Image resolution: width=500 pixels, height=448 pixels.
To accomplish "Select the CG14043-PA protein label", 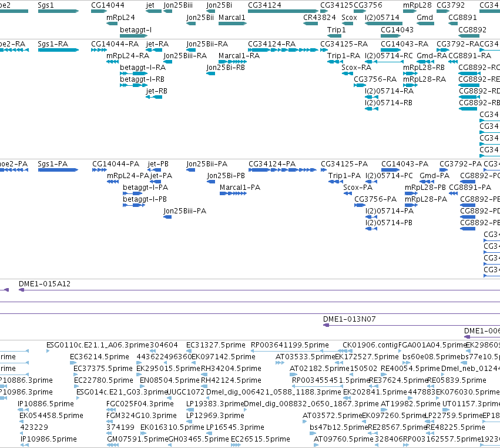I will (405, 163).
